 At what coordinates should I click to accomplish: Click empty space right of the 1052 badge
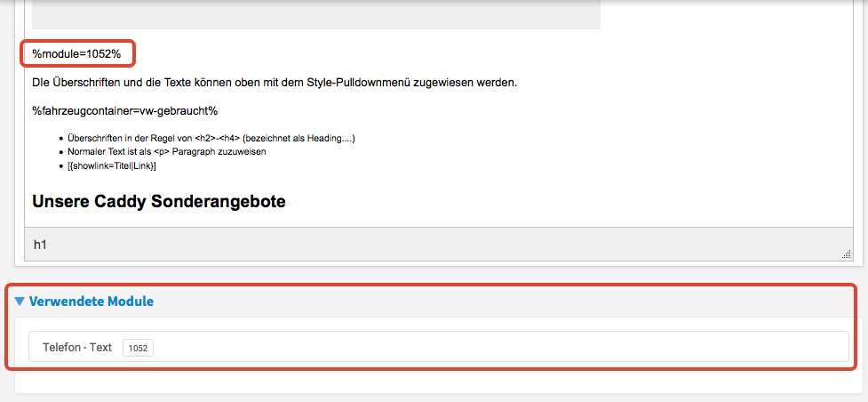tap(498, 348)
